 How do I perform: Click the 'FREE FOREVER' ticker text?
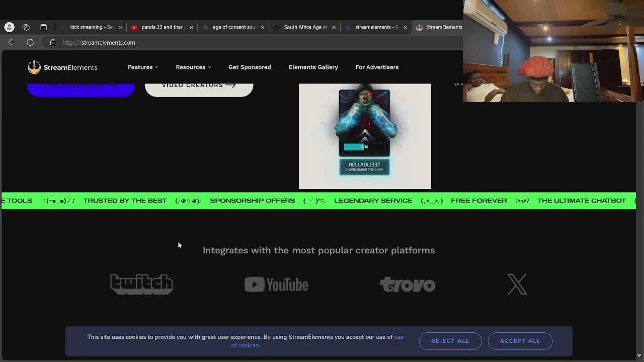click(479, 201)
